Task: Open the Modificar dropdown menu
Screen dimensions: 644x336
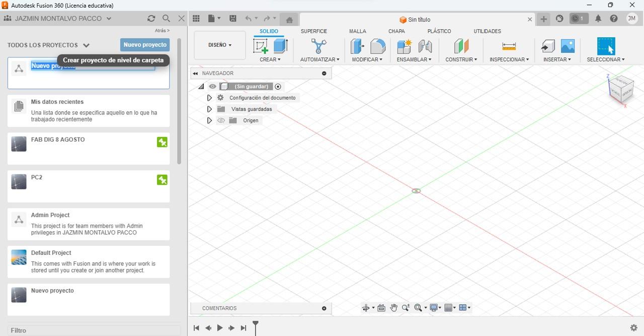Action: (x=367, y=59)
